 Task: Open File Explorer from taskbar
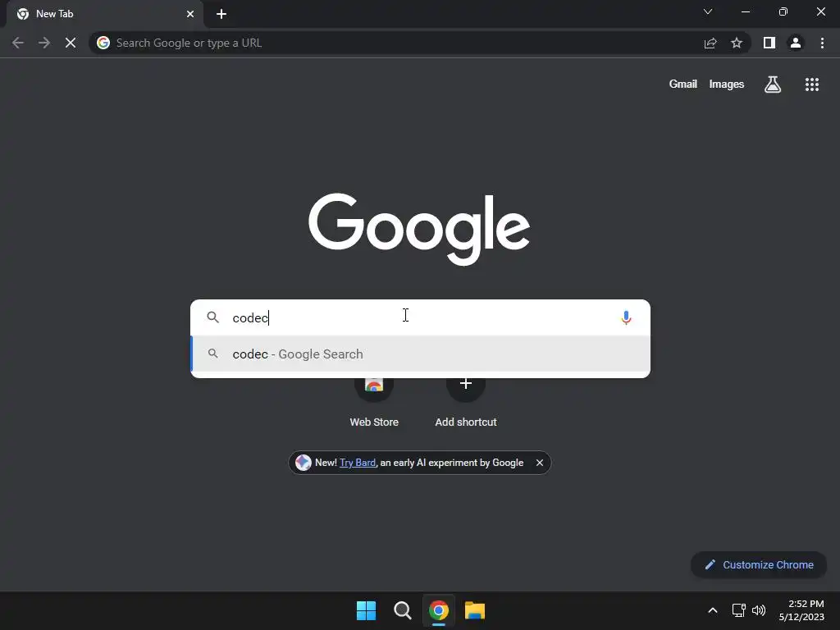(x=475, y=610)
